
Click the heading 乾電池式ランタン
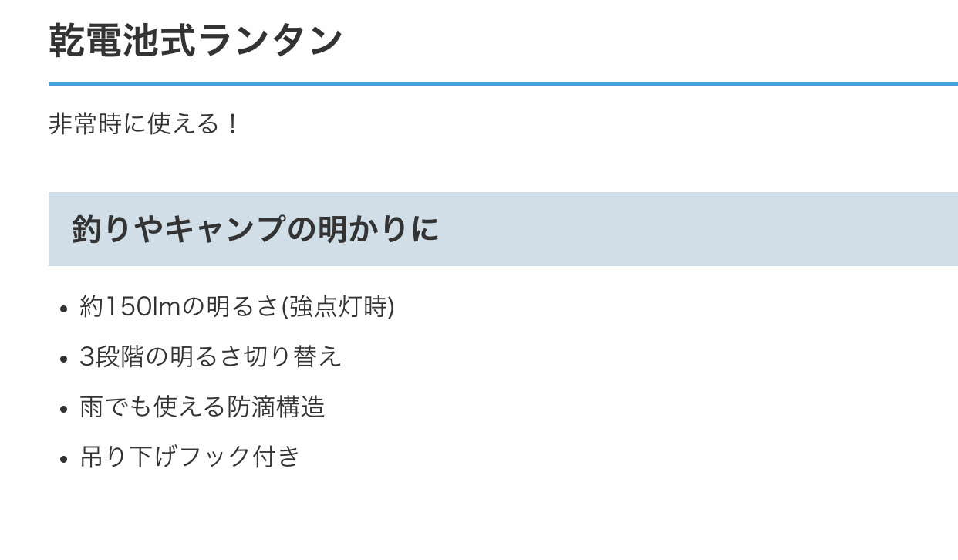195,40
